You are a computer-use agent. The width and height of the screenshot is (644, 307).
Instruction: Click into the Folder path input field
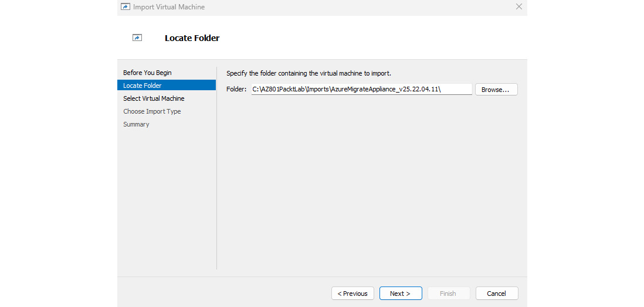point(361,89)
